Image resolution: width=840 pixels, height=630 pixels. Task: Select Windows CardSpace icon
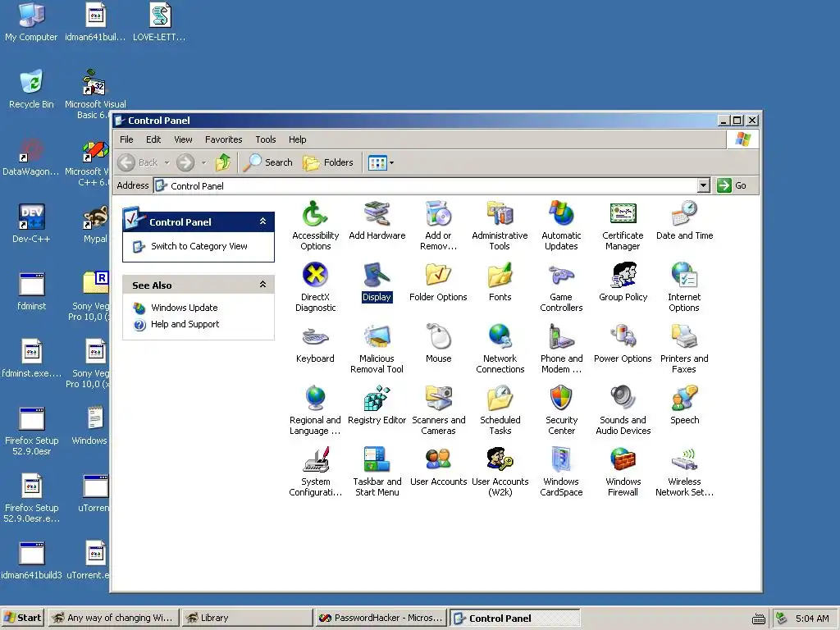[561, 459]
